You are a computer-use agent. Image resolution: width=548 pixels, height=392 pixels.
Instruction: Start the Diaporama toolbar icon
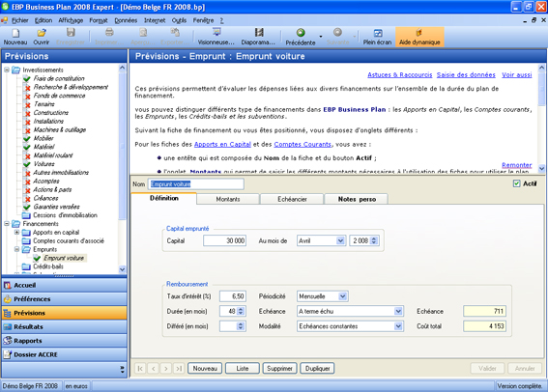click(x=259, y=33)
